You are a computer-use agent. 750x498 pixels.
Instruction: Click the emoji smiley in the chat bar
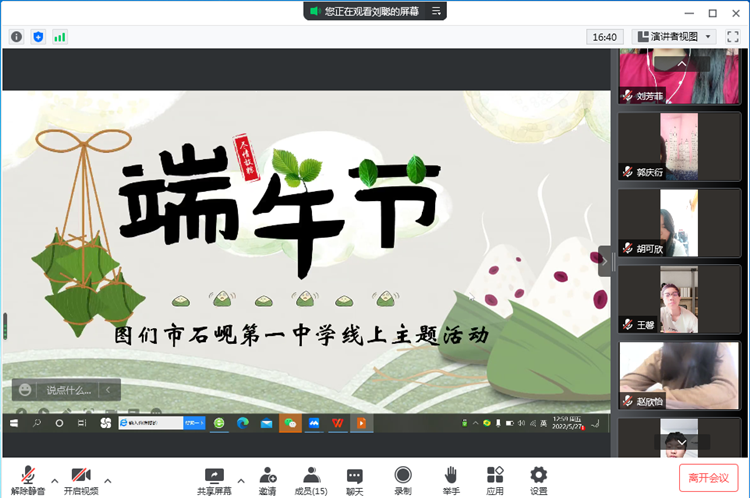coord(25,390)
